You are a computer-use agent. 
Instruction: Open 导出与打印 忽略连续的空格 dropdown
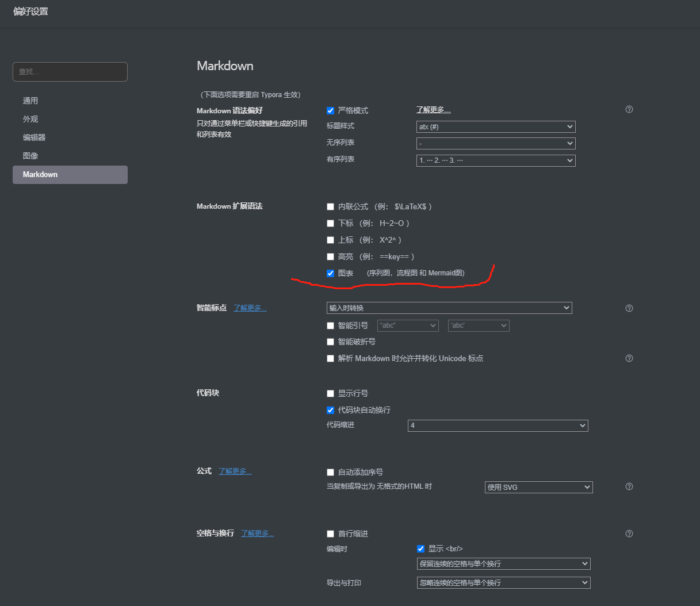tap(504, 582)
